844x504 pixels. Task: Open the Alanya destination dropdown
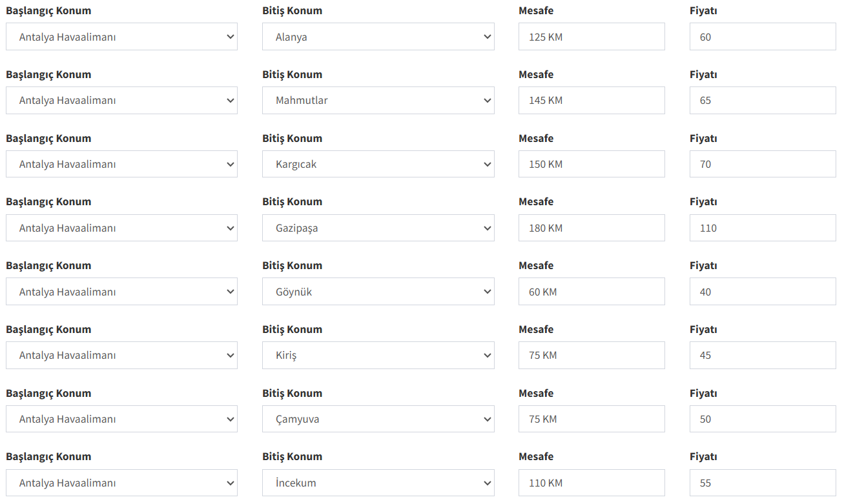[378, 37]
